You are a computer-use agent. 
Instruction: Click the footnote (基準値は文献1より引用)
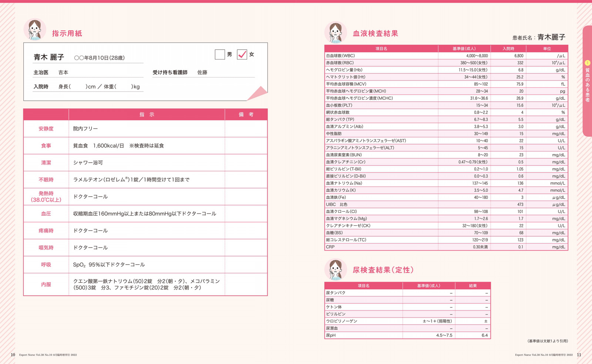click(548, 341)
